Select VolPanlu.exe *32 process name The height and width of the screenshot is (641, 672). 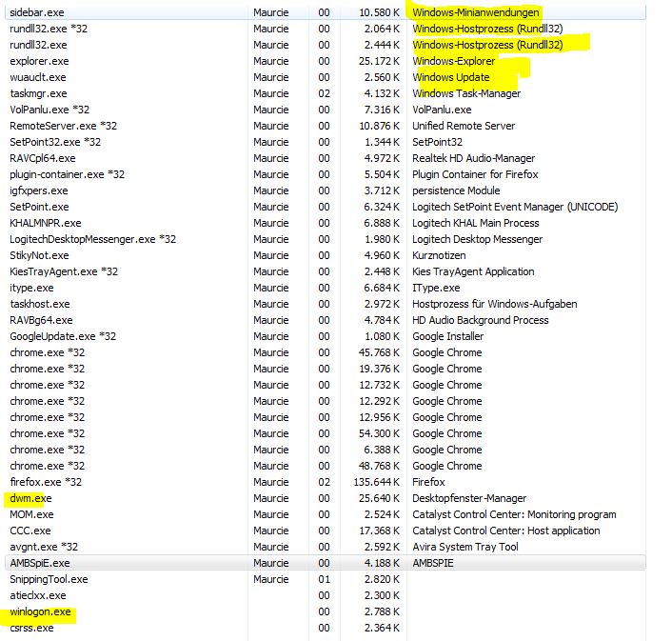49,110
